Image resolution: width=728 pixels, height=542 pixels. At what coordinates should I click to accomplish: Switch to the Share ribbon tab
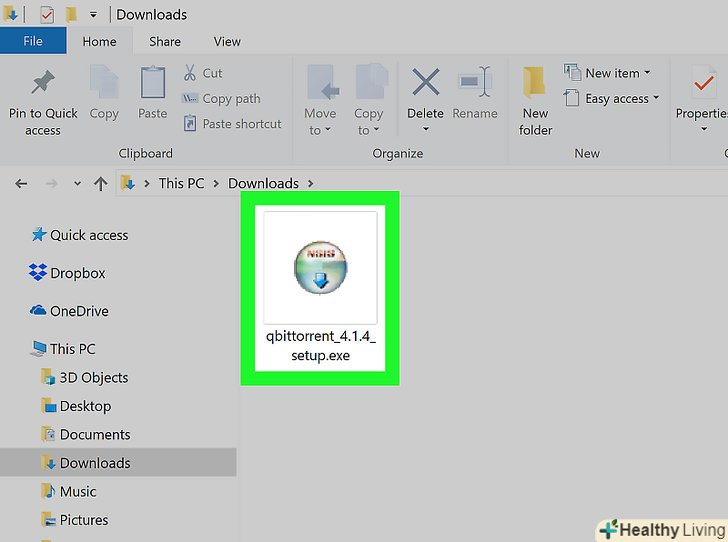pyautogui.click(x=165, y=41)
